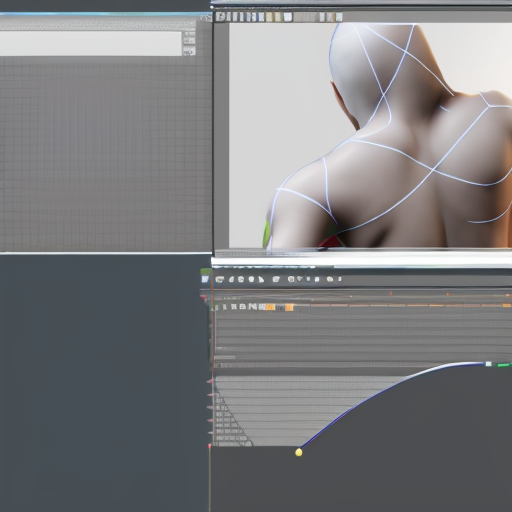The image size is (512, 512).
Task: Click the funnel-shaped icon in curve editor toolbar
Action: [300, 279]
